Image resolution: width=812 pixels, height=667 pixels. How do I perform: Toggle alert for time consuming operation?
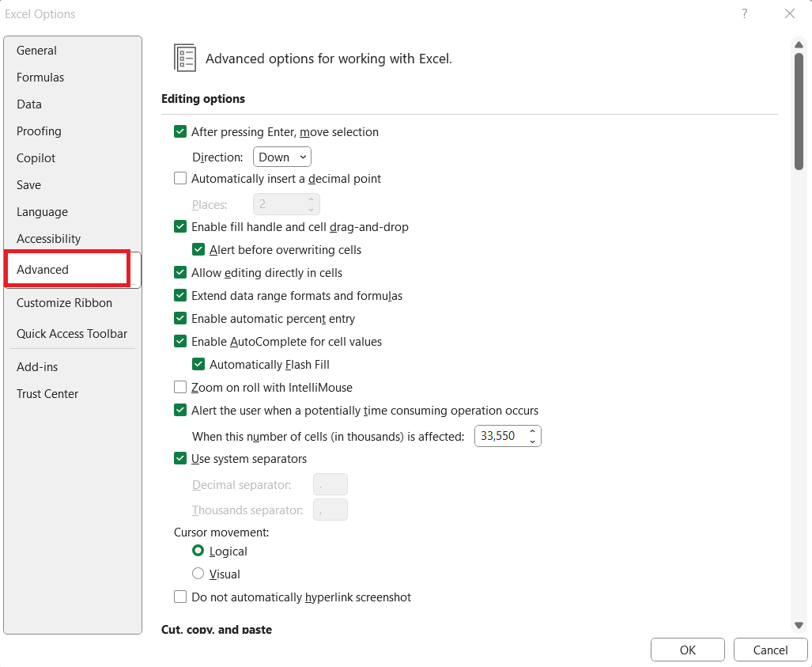(180, 411)
